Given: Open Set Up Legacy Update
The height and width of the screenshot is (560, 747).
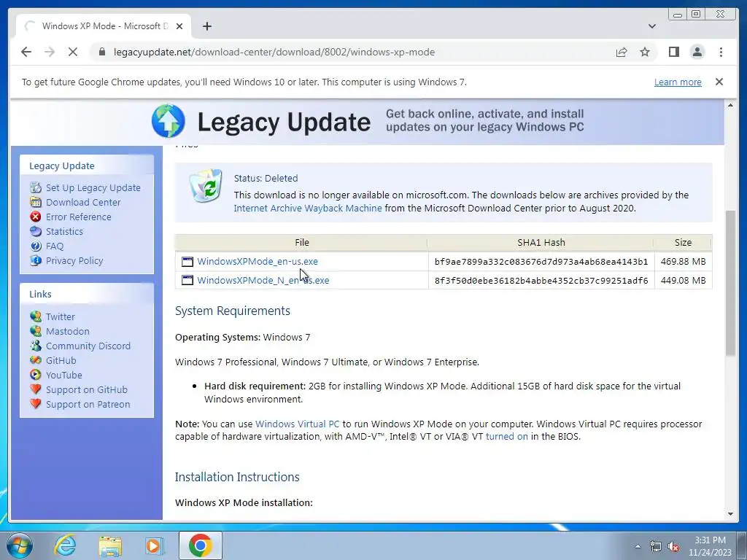Looking at the screenshot, I should tap(93, 187).
